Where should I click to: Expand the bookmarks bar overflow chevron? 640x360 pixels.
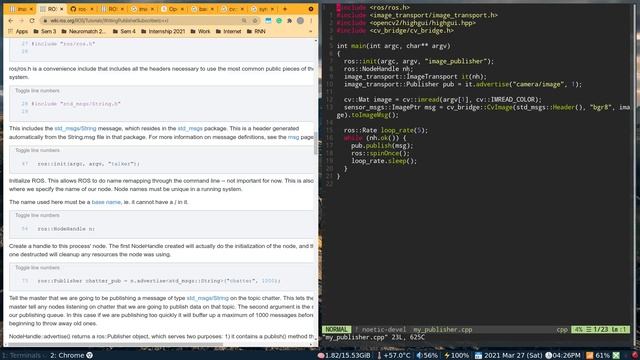click(x=311, y=31)
